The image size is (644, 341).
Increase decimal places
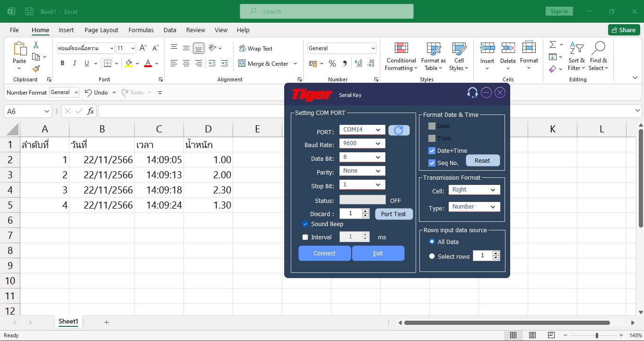tap(358, 63)
